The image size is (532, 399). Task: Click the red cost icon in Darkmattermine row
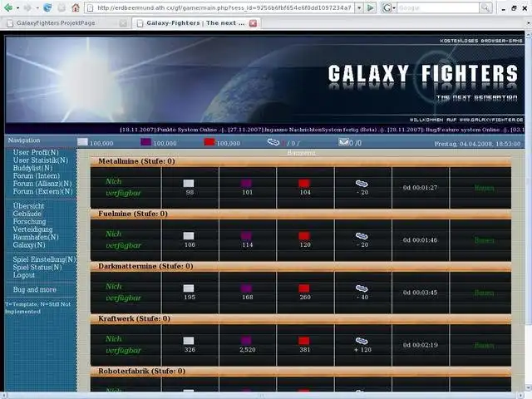coord(304,288)
